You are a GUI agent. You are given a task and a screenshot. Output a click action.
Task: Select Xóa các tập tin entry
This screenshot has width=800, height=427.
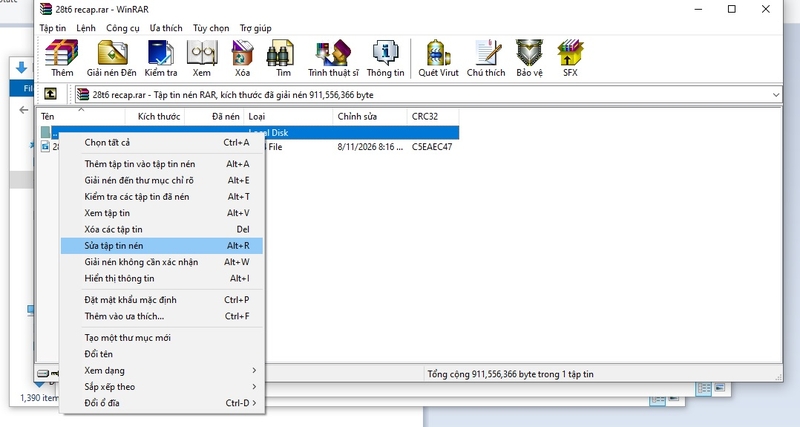pos(162,229)
